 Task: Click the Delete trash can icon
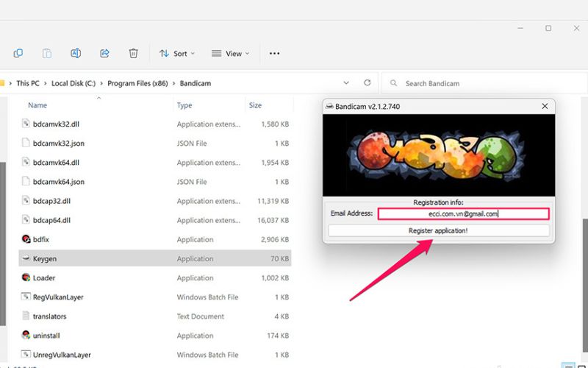tap(133, 53)
